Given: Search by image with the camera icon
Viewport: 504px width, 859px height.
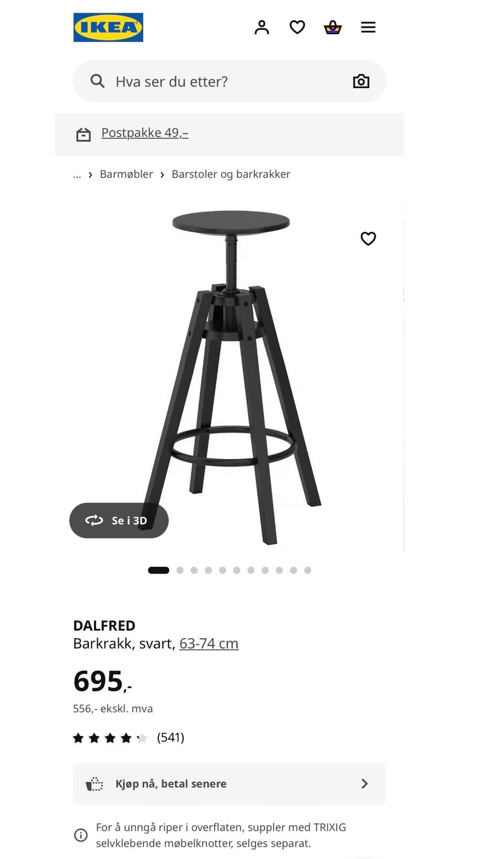Looking at the screenshot, I should tap(361, 81).
